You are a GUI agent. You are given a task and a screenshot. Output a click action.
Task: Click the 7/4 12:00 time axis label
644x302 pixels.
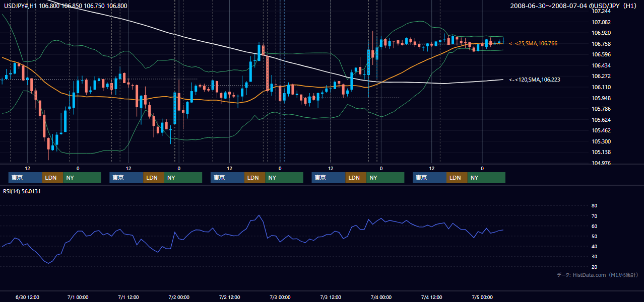[x=432, y=297]
